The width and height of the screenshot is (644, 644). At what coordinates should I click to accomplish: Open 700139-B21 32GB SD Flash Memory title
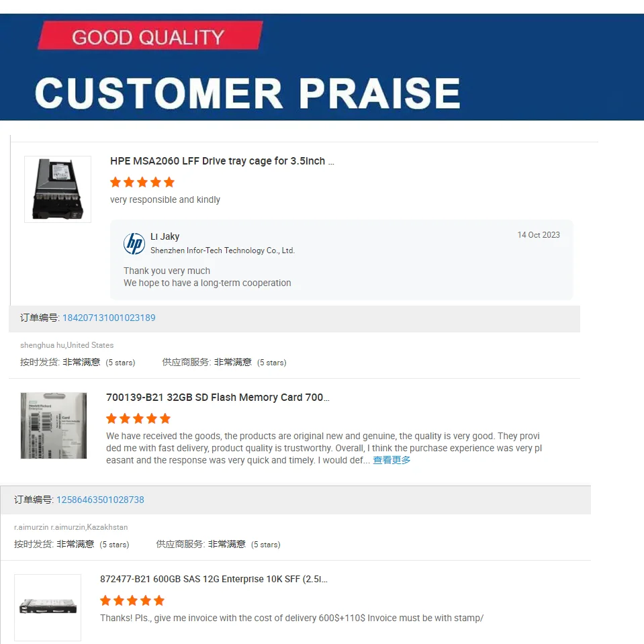click(x=218, y=398)
